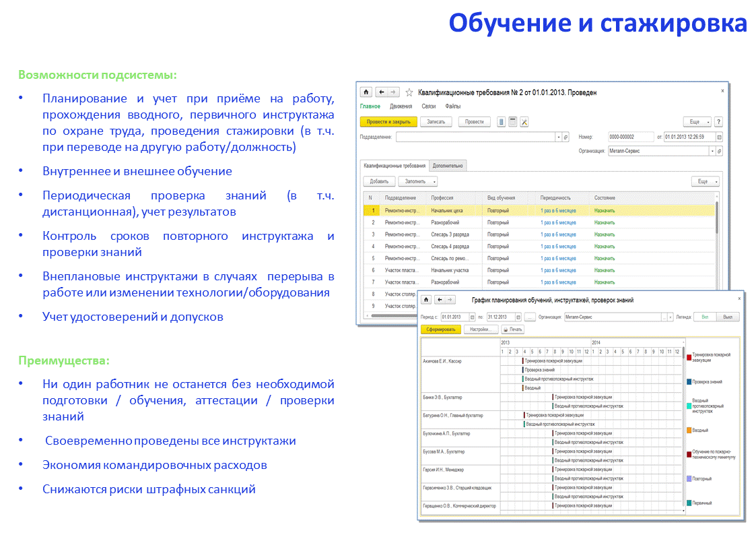Click the purple Повторный legend swatch
This screenshot has width=756, height=535.
coord(689,479)
